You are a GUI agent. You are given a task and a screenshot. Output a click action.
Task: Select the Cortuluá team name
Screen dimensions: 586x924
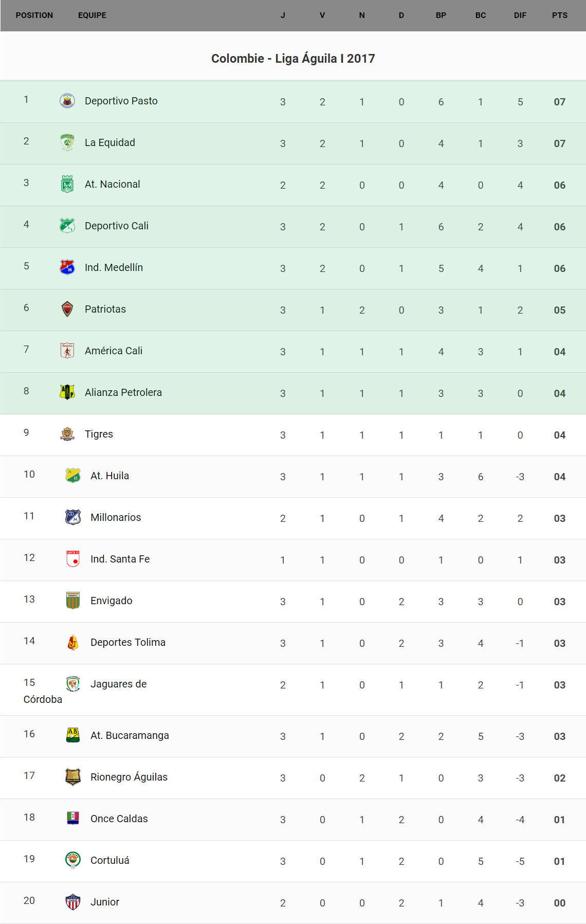click(109, 860)
